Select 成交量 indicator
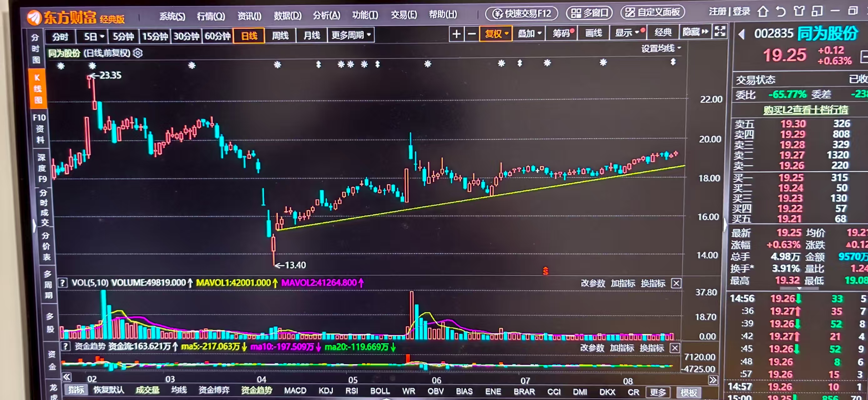868x400 pixels. (x=148, y=390)
